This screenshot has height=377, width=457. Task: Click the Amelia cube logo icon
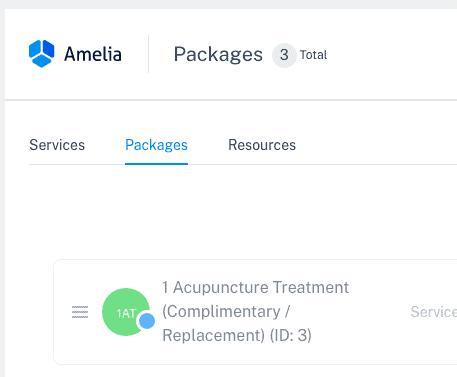41,54
